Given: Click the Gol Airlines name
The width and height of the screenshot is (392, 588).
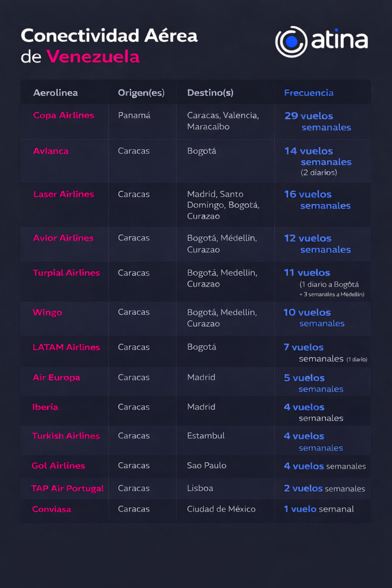Looking at the screenshot, I should pyautogui.click(x=59, y=466).
